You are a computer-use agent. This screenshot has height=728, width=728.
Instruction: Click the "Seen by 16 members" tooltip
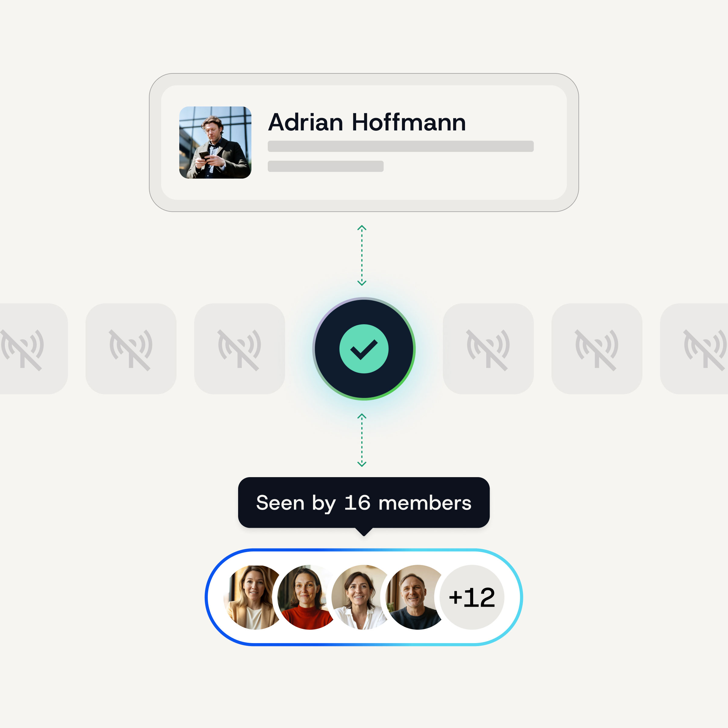coord(364,502)
